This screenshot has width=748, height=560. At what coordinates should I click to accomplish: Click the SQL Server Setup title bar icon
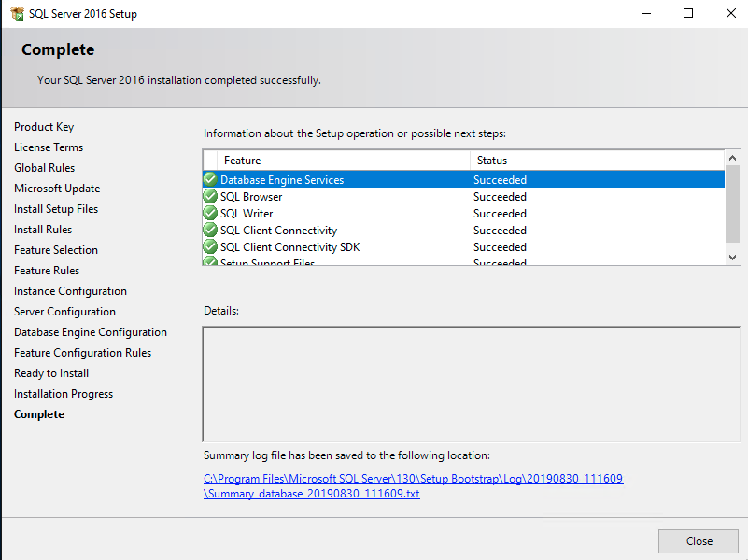point(17,14)
